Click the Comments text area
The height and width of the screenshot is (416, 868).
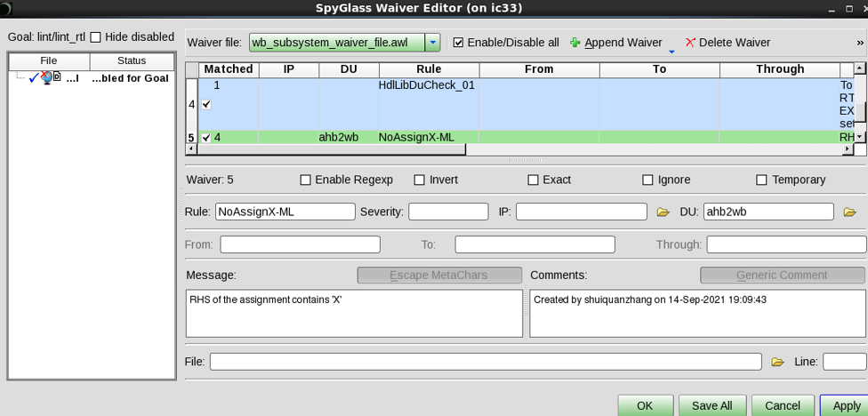[697, 313]
